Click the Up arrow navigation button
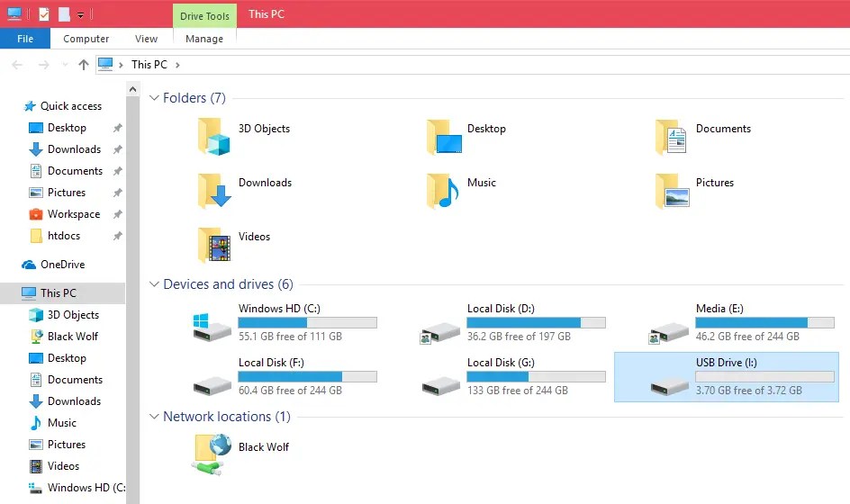850x504 pixels. coord(84,65)
